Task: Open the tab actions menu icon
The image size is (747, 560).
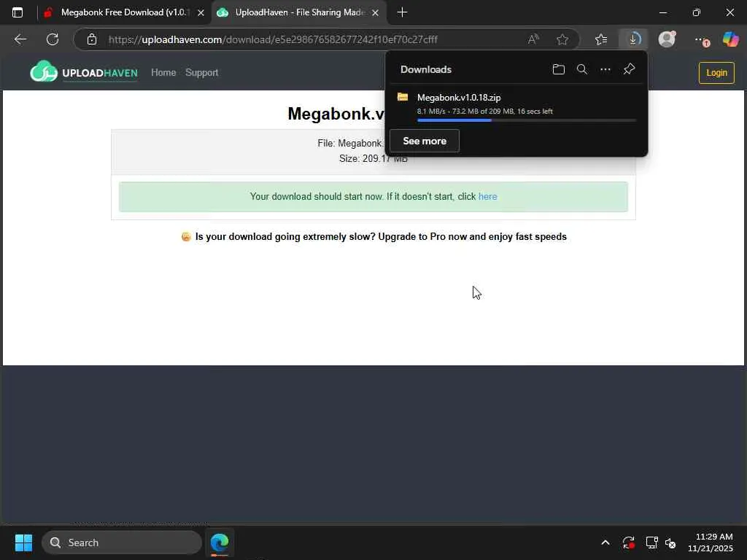Action: [x=18, y=12]
